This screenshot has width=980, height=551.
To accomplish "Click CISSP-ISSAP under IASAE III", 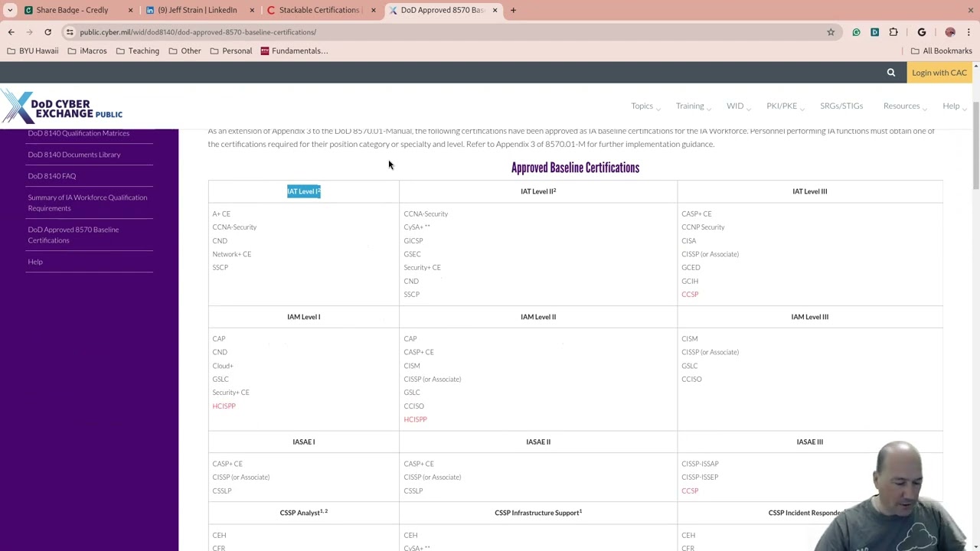I will [700, 464].
